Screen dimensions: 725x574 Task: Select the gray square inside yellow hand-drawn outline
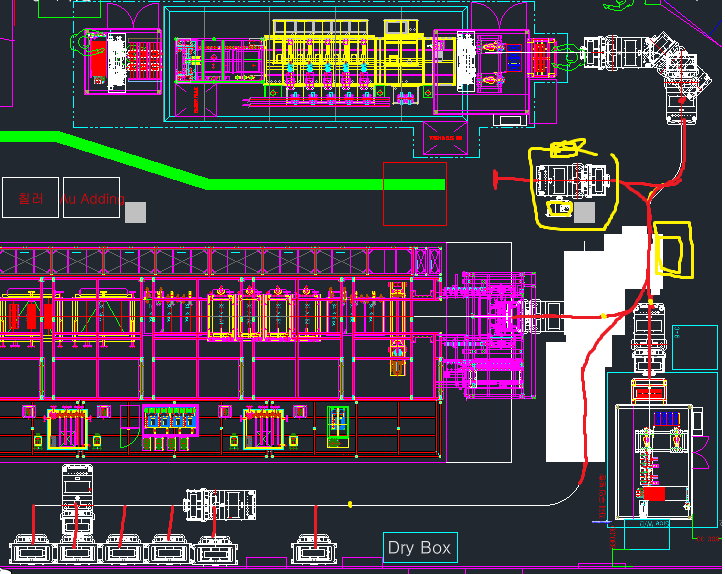(585, 212)
